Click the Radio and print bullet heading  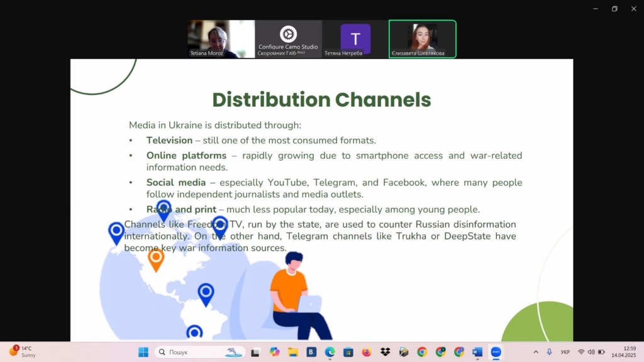pyautogui.click(x=181, y=209)
